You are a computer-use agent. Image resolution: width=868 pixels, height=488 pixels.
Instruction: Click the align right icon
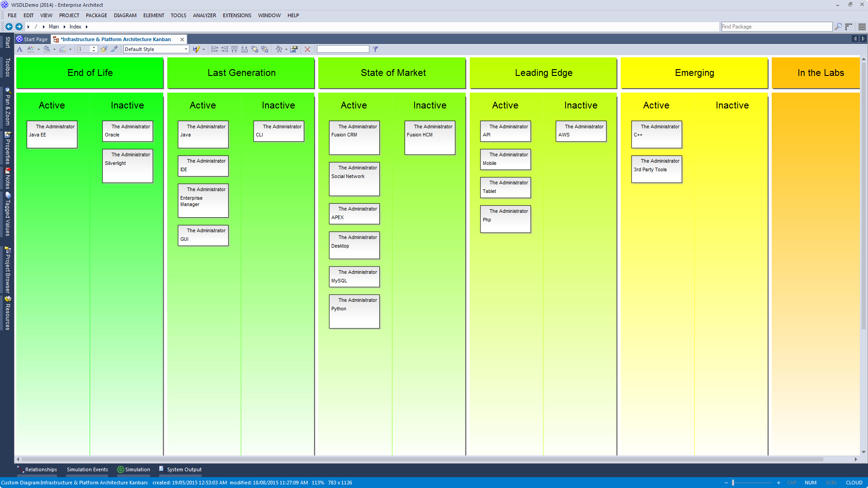click(x=225, y=49)
